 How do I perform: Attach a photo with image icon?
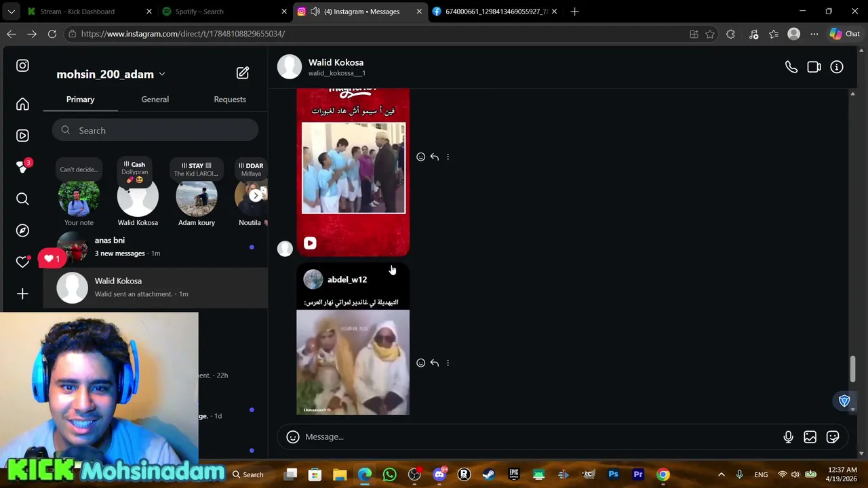click(810, 437)
